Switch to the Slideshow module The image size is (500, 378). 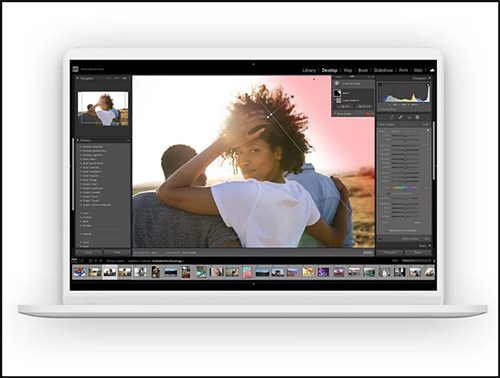383,70
